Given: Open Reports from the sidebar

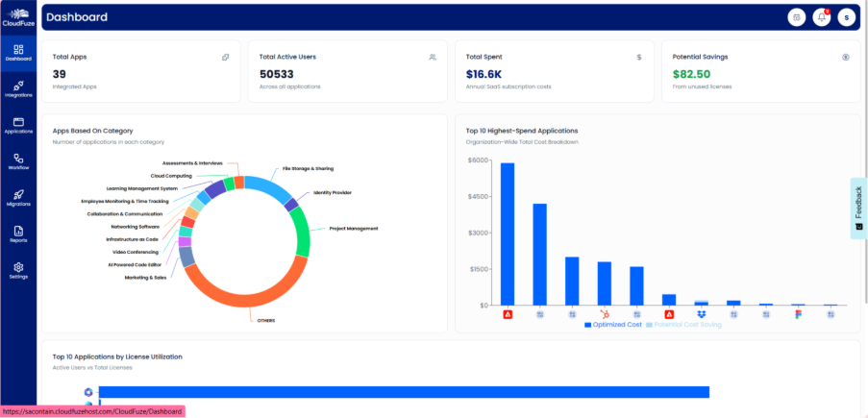Looking at the screenshot, I should (18, 234).
